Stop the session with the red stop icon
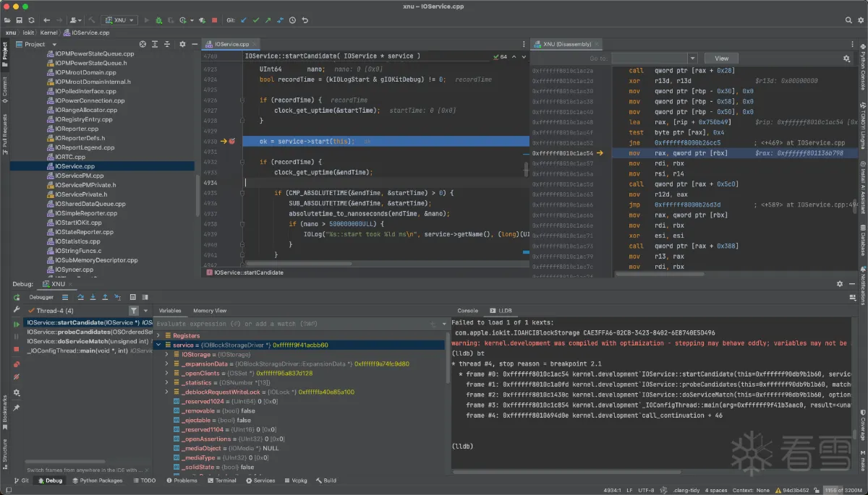 [x=215, y=20]
